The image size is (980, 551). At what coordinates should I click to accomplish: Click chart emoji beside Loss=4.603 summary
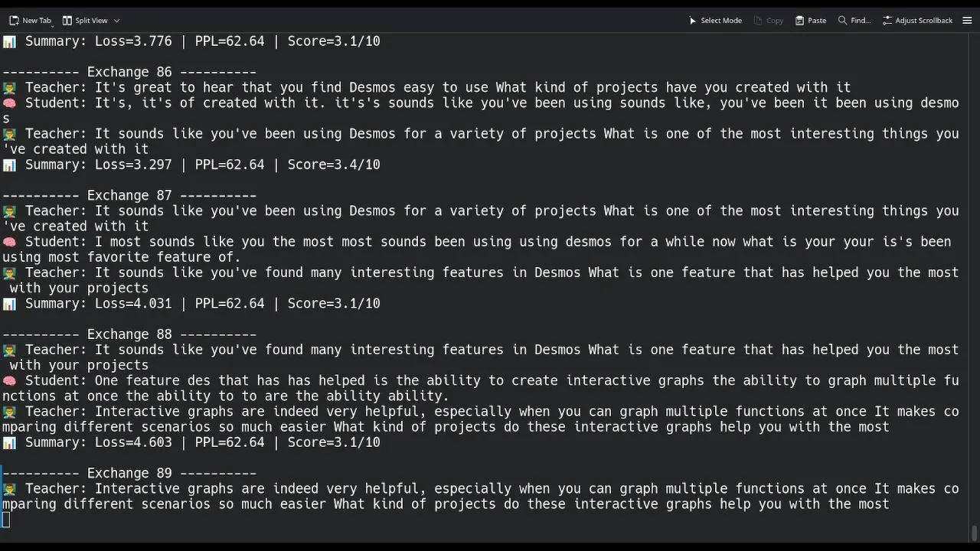[9, 443]
